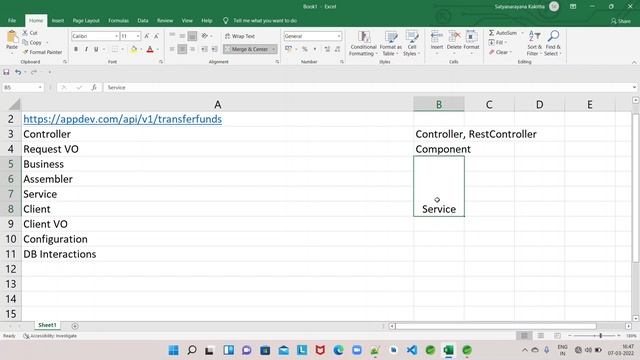Screen dimensions: 640x360
Task: Open Cell Styles gallery
Action: click(411, 43)
